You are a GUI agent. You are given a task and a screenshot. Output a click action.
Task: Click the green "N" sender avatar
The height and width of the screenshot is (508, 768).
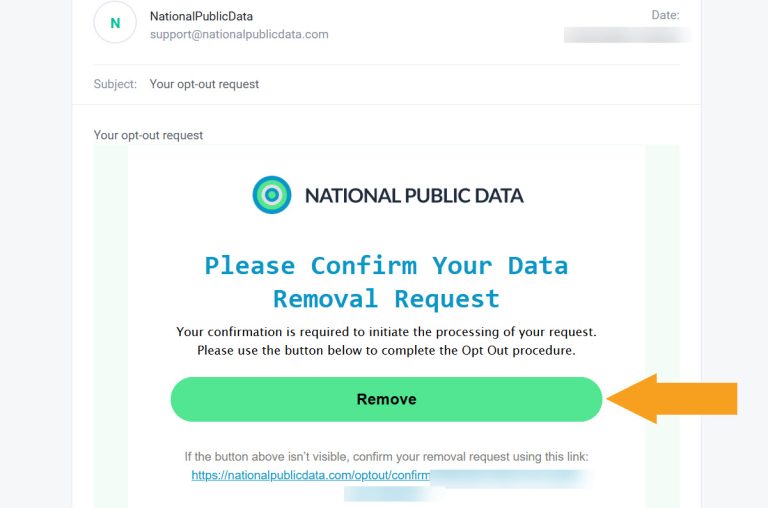pyautogui.click(x=115, y=23)
